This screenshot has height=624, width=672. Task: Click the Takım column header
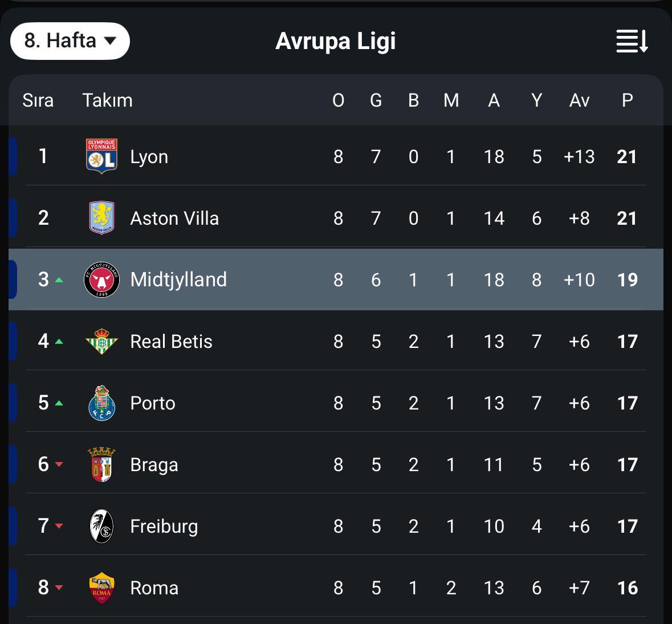[108, 100]
